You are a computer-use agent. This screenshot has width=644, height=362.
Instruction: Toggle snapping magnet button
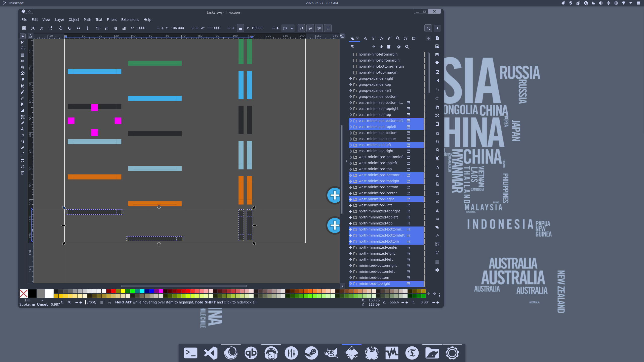[x=428, y=28]
